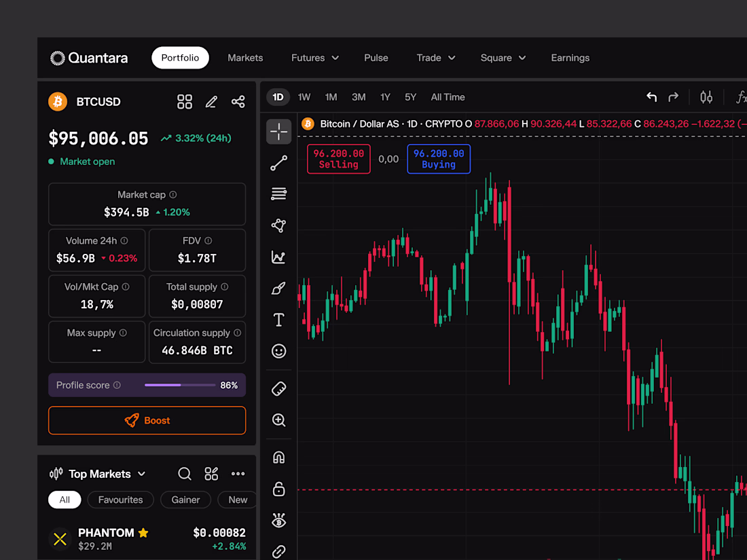The image size is (747, 560).
Task: Click the red Selling price button
Action: (x=339, y=159)
